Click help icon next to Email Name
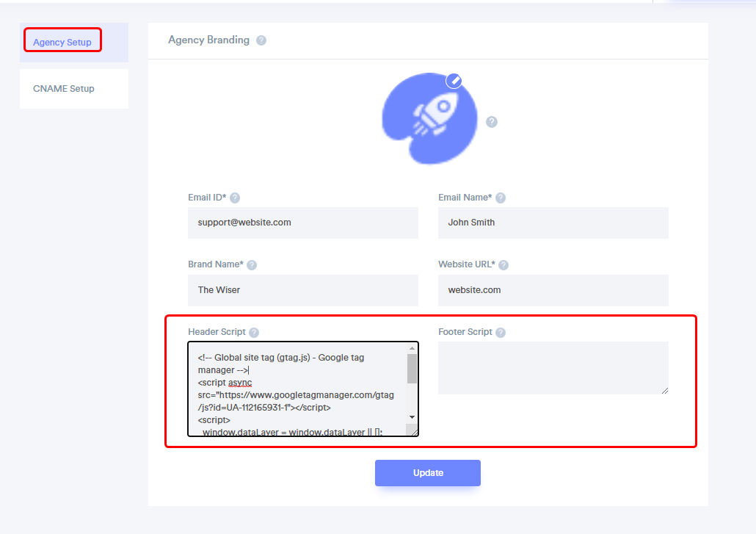Screen dimensions: 756x534 (x=501, y=198)
